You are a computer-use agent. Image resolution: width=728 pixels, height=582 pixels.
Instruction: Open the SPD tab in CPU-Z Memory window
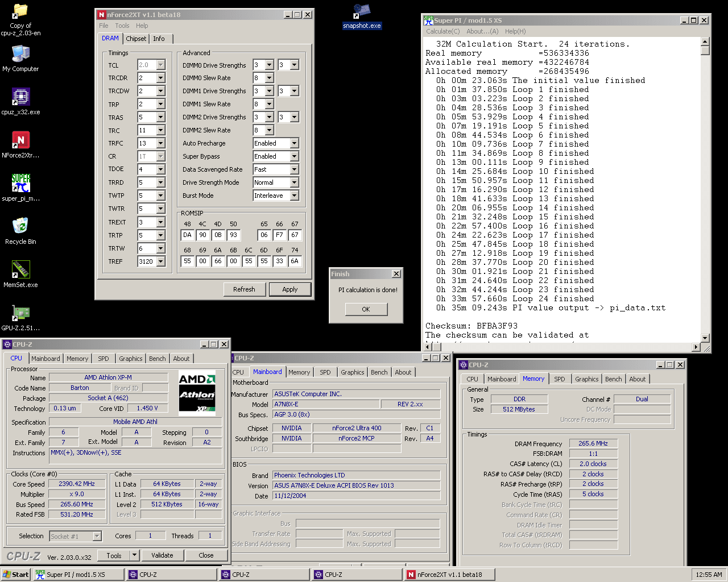(560, 379)
